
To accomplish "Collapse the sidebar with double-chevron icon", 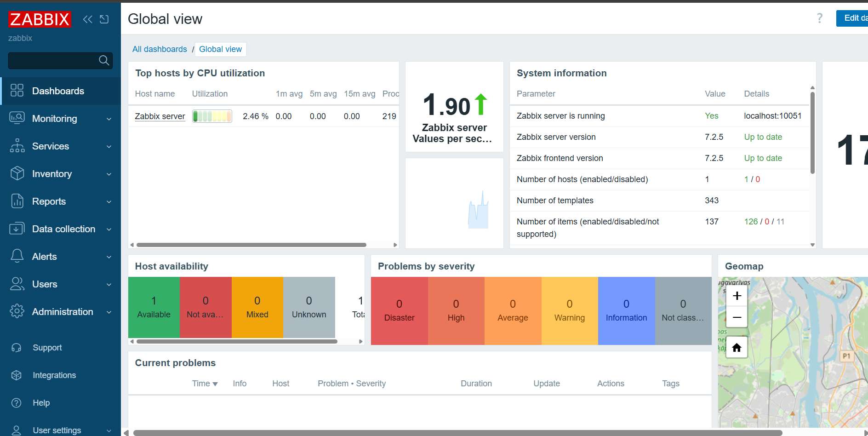I will click(x=87, y=19).
